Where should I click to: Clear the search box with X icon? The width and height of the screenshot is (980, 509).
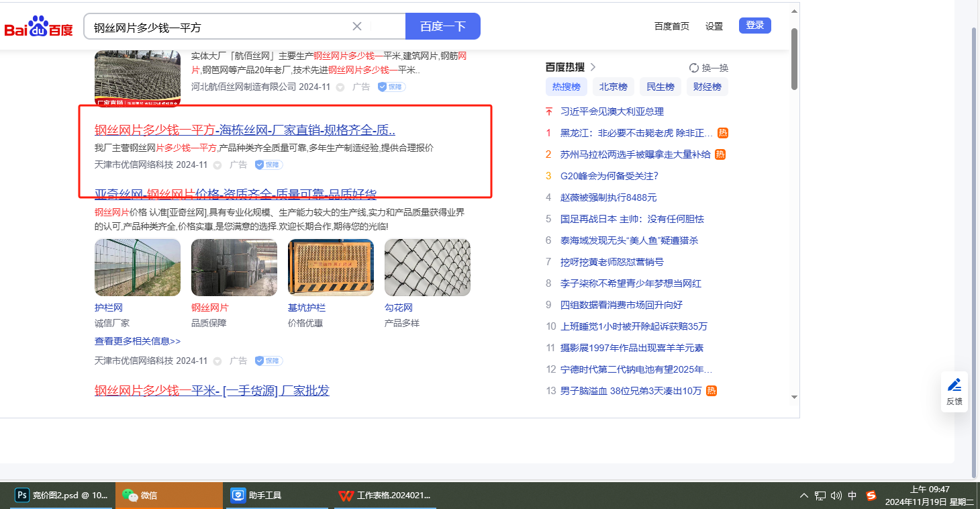pos(357,26)
